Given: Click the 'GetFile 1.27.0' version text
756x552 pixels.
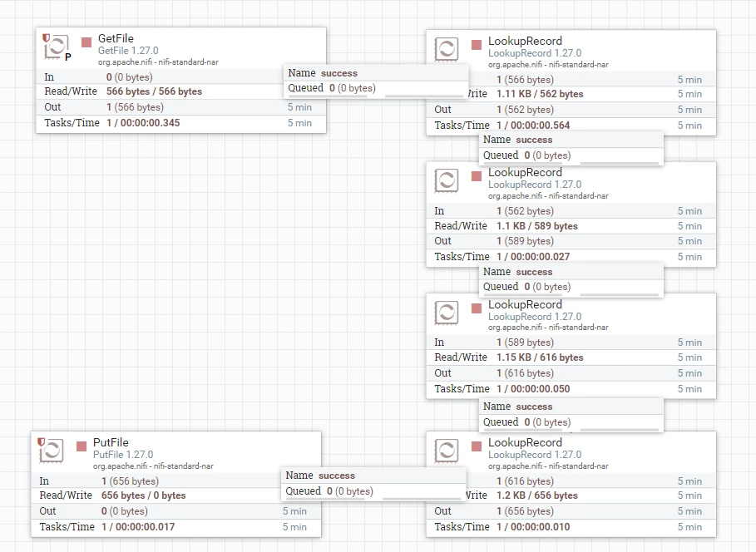Looking at the screenshot, I should click(128, 51).
